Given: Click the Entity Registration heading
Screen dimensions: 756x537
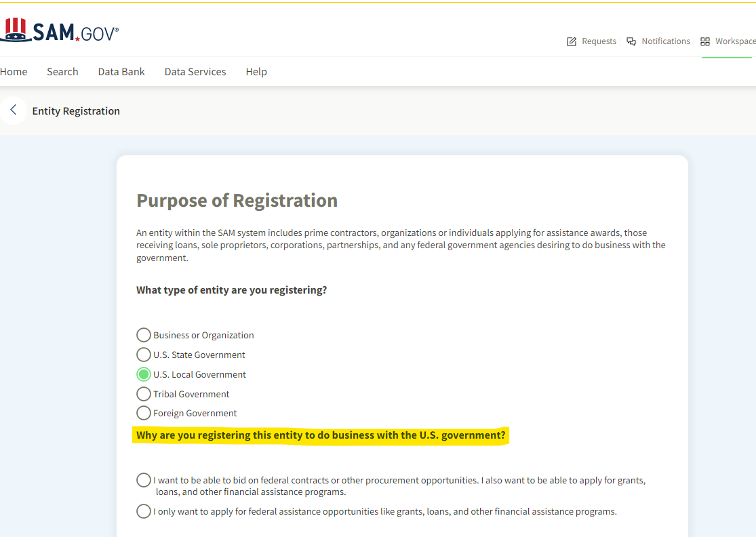Looking at the screenshot, I should pos(76,111).
